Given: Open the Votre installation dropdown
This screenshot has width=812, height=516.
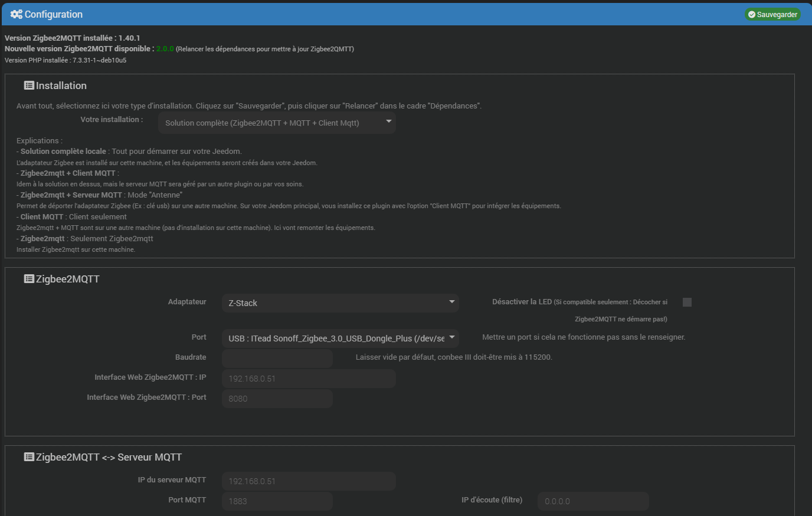Looking at the screenshot, I should click(277, 123).
